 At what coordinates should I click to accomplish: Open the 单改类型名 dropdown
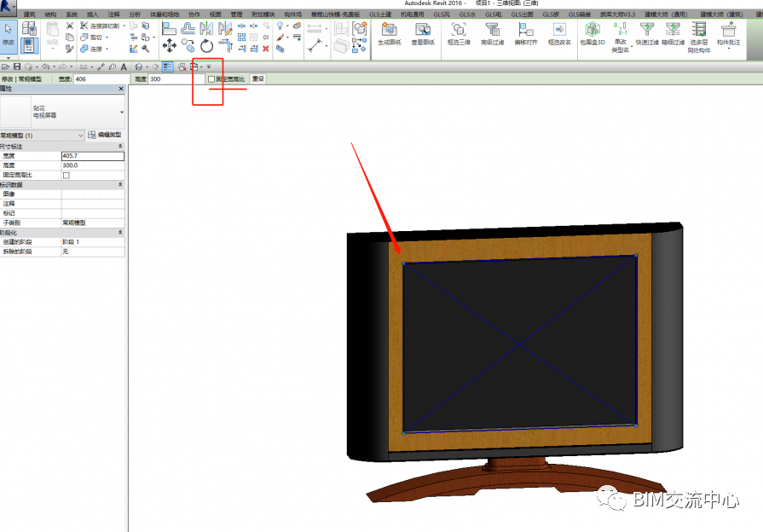[x=632, y=46]
